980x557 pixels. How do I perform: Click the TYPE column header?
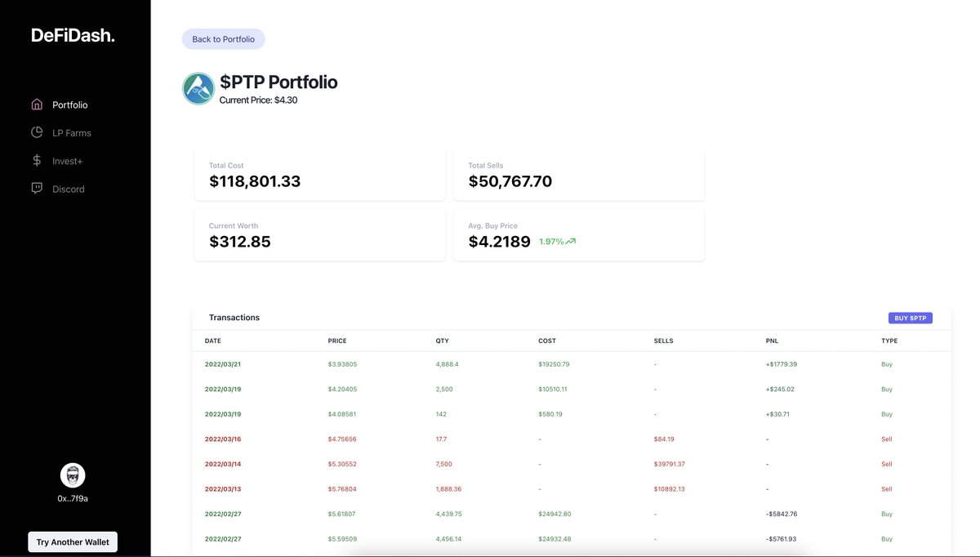889,341
